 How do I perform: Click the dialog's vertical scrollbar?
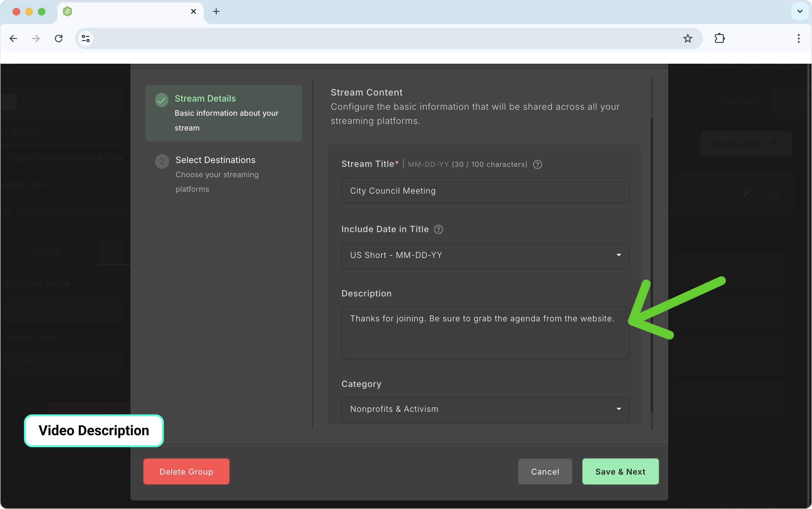pos(652,265)
